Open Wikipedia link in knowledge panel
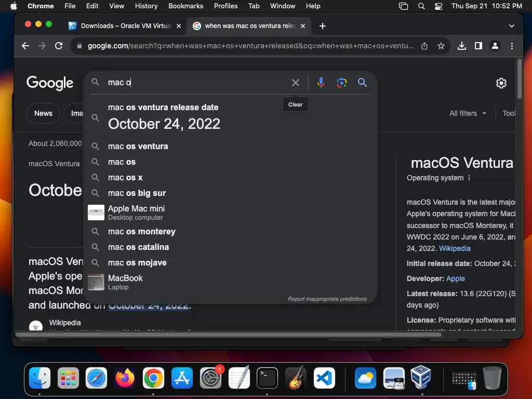 455,248
